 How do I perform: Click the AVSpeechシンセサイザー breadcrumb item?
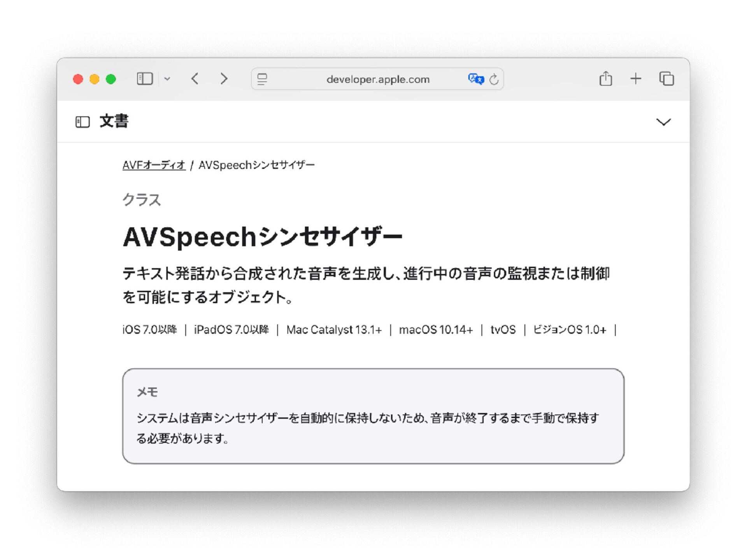pyautogui.click(x=256, y=165)
